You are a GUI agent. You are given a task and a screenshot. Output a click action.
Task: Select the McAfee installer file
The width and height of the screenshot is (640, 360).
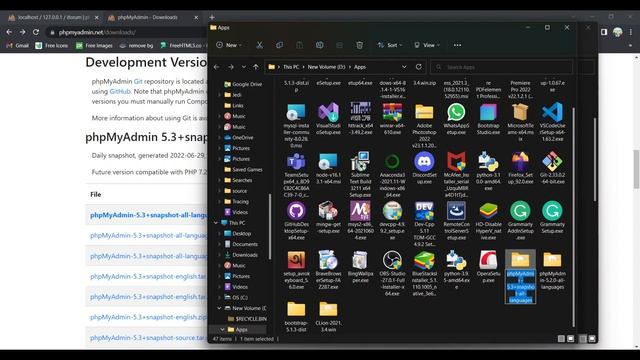pos(456,175)
